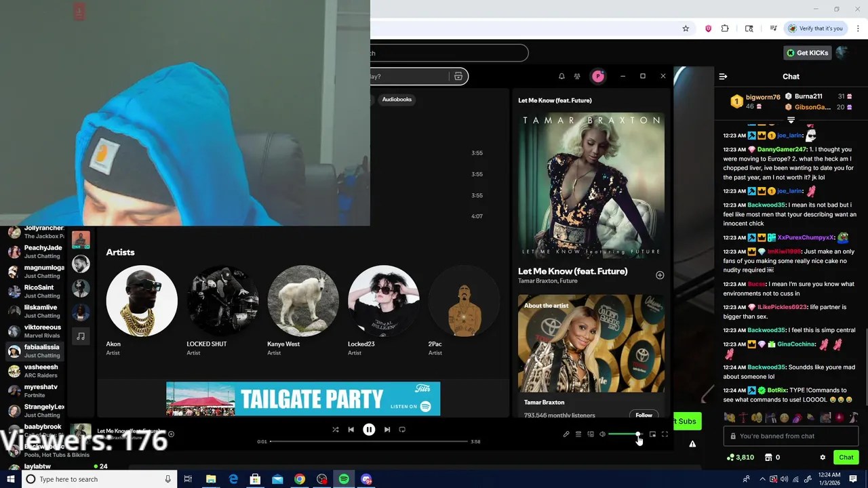Seek in the Spotify song progress bar
868x488 pixels.
pyautogui.click(x=369, y=441)
